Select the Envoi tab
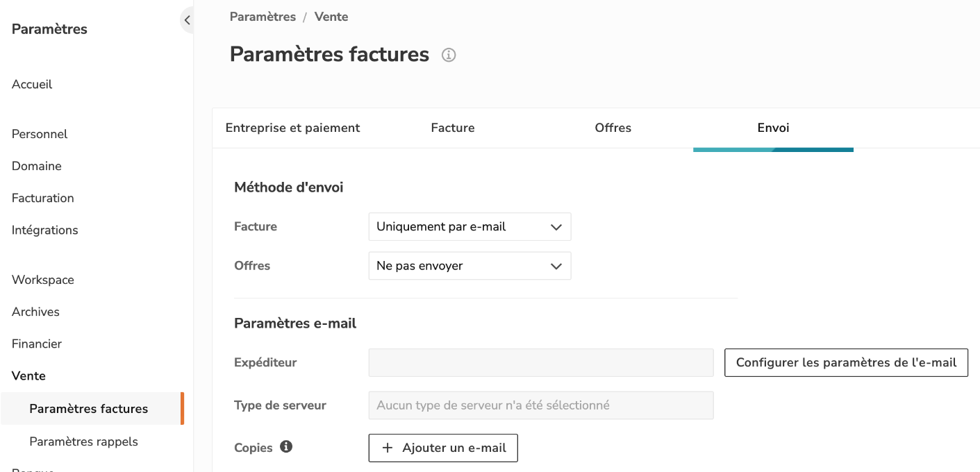This screenshot has width=980, height=472. click(x=773, y=128)
